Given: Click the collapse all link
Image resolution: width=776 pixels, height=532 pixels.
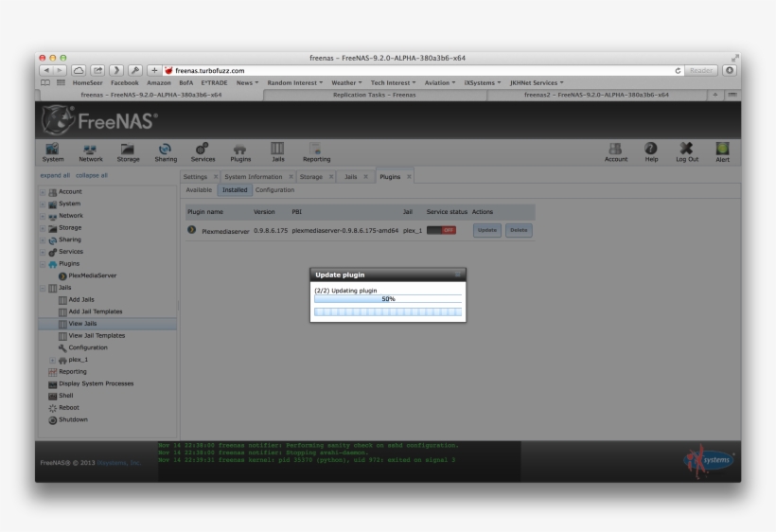Looking at the screenshot, I should point(92,175).
